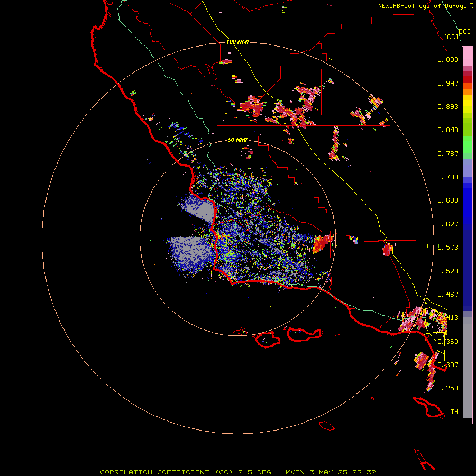Click the TH threshold label
Image resolution: width=476 pixels, height=476 pixels.
(x=454, y=412)
